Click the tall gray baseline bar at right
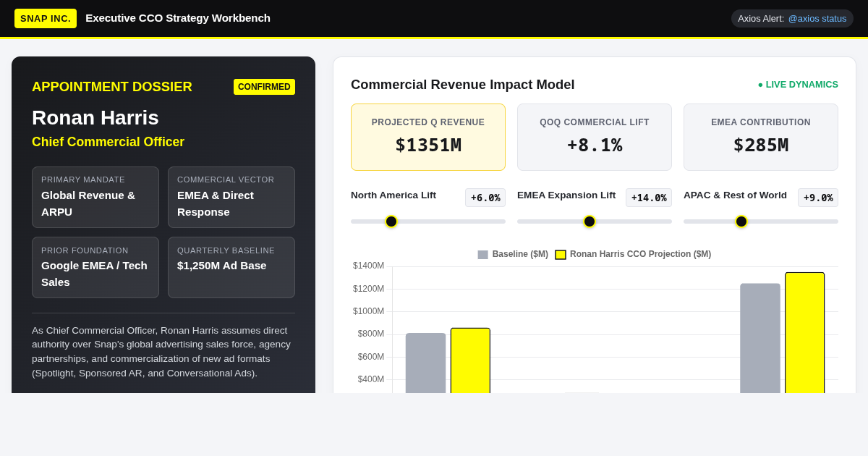868x456 pixels. click(760, 338)
